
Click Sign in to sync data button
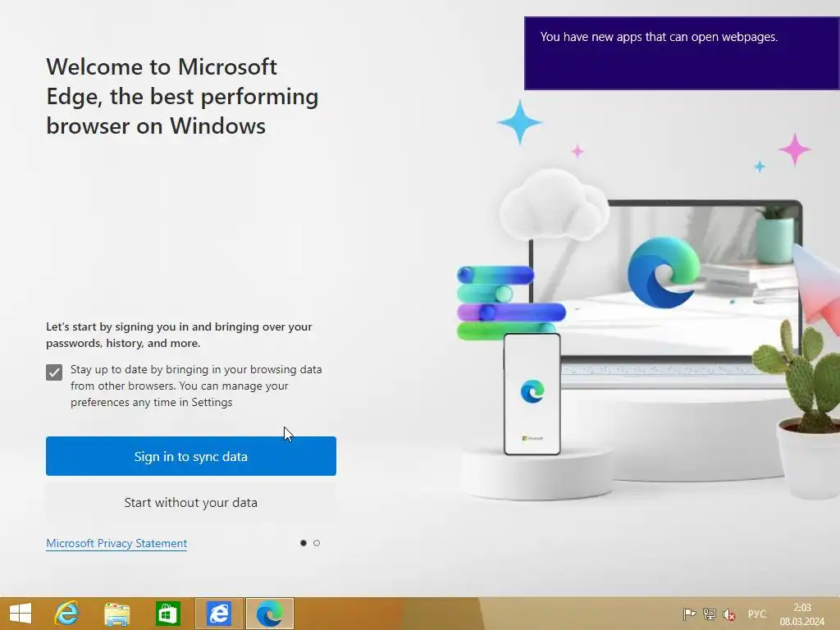[190, 456]
